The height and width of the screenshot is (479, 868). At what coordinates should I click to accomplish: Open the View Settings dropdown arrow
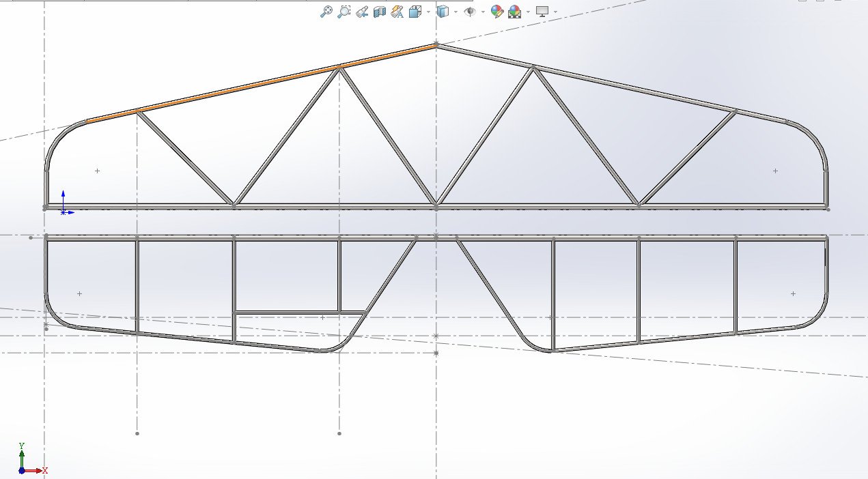tap(555, 12)
